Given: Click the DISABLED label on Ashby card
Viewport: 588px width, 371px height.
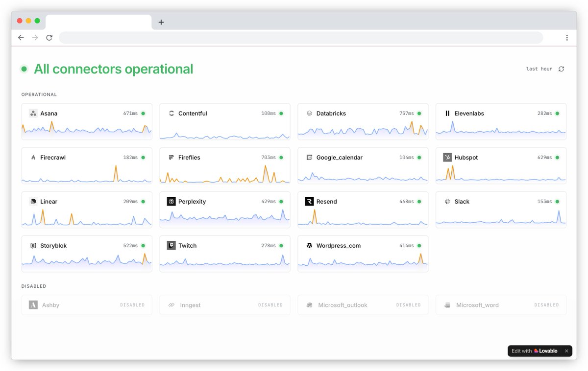Looking at the screenshot, I should pos(132,305).
